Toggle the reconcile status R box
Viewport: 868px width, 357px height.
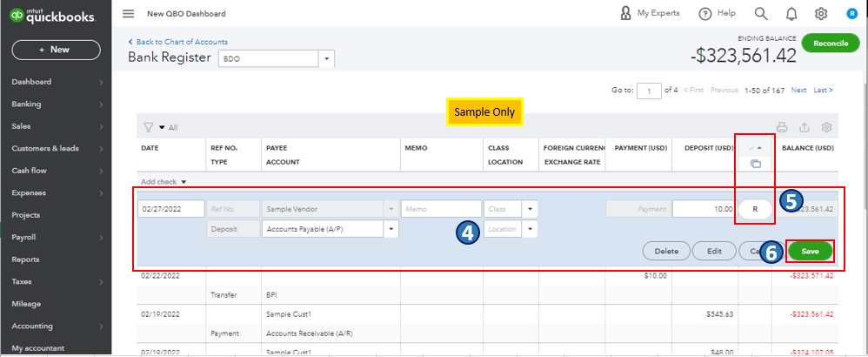756,209
